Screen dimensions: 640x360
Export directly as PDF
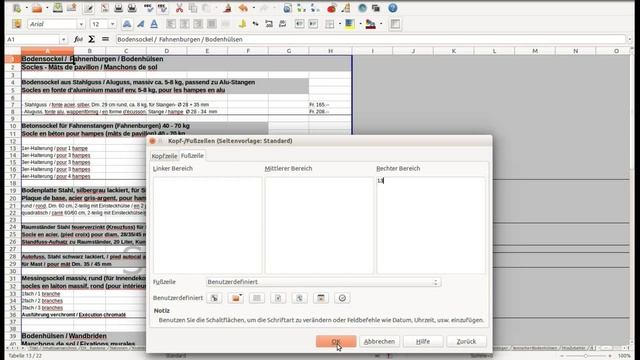coord(104,8)
